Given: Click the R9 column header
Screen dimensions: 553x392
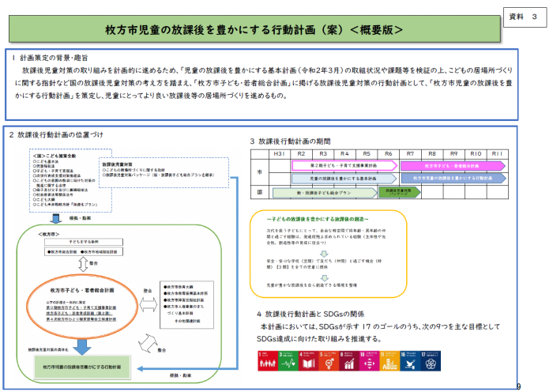Looking at the screenshot, I should coord(454,154).
